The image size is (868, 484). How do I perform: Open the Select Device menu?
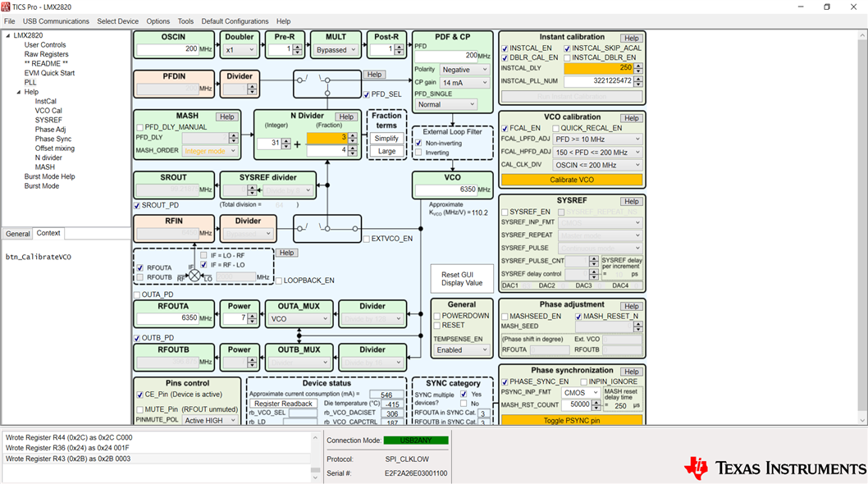[118, 21]
